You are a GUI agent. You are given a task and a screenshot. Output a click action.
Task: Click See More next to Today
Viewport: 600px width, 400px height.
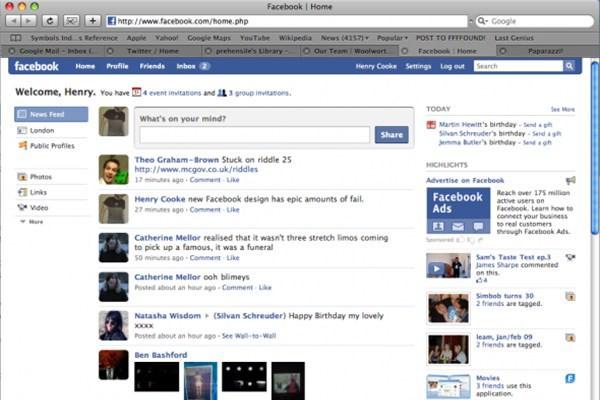[562, 109]
